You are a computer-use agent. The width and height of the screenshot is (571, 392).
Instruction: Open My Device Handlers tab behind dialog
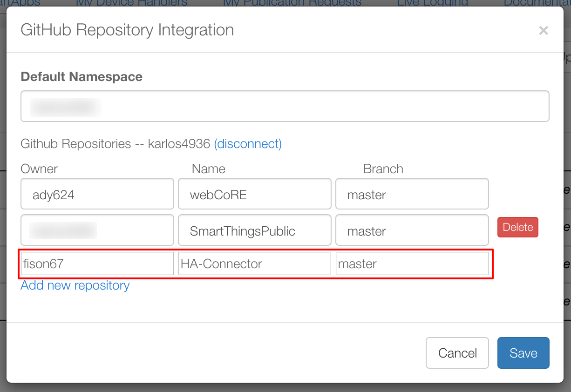[x=132, y=3]
